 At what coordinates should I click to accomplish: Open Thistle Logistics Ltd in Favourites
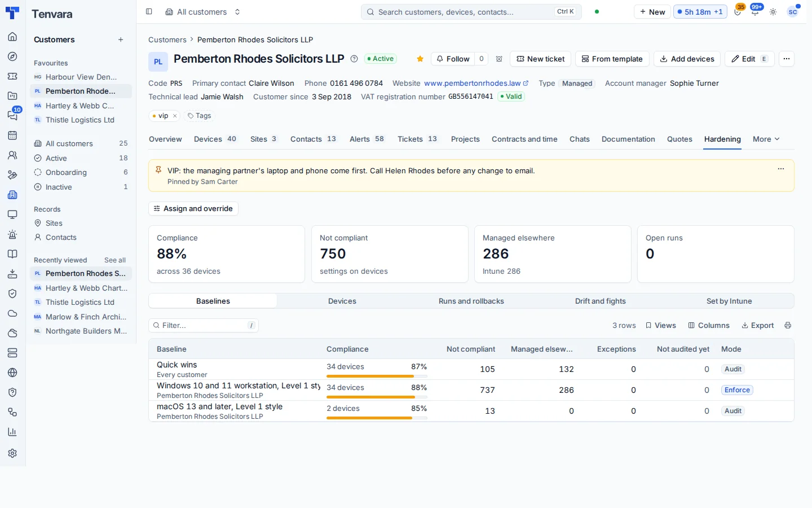tap(81, 120)
